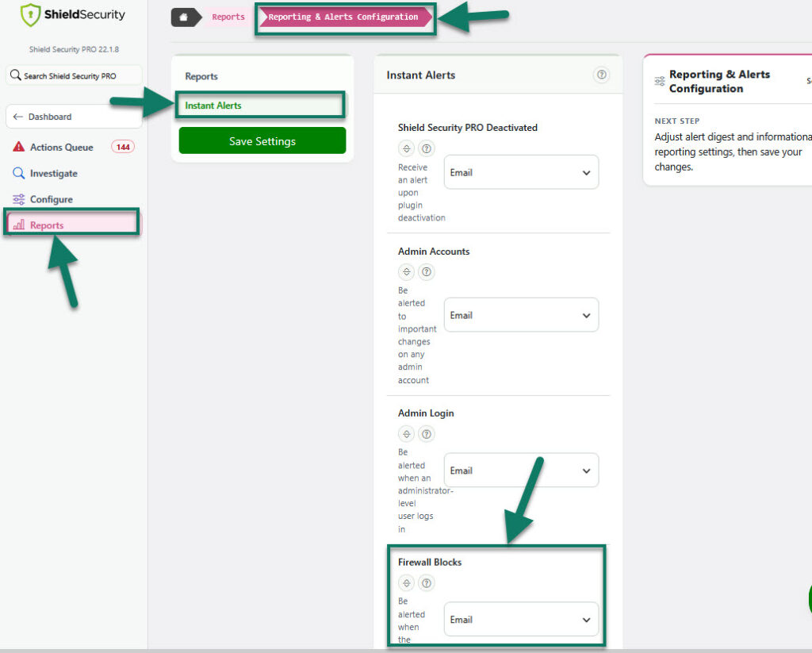Viewport: 812px width, 653px height.
Task: Open Admin Login Email dropdown
Action: coord(522,471)
